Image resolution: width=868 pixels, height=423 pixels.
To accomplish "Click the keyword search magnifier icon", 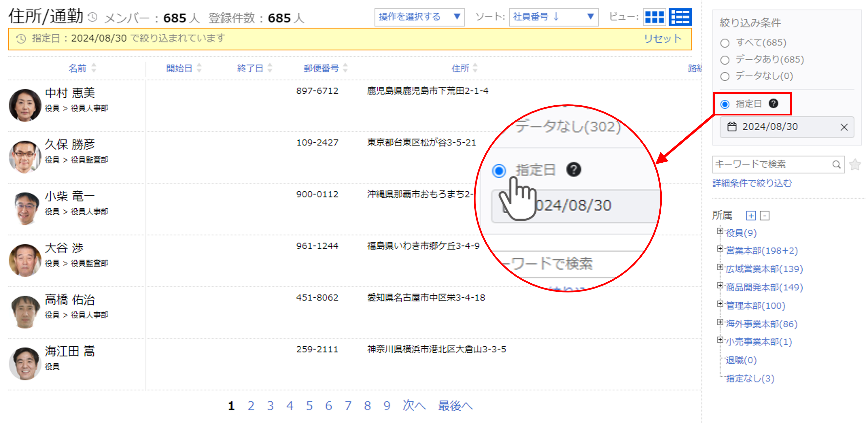I will coord(836,164).
